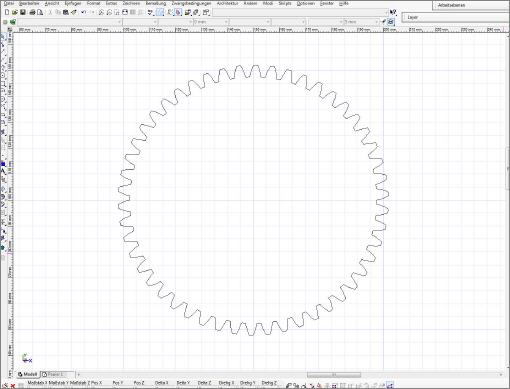Toggle the highlighted properties button beside the brush icon

[x=391, y=22]
